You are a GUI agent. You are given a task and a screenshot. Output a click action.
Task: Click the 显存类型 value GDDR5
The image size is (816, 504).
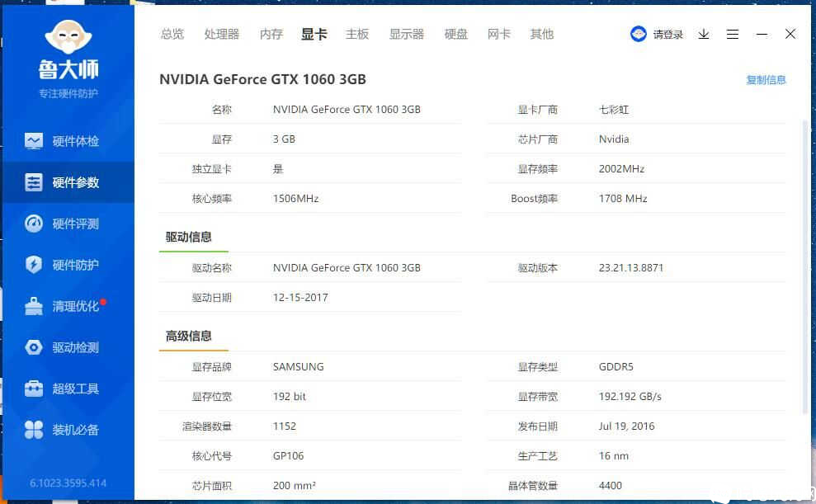coord(616,367)
